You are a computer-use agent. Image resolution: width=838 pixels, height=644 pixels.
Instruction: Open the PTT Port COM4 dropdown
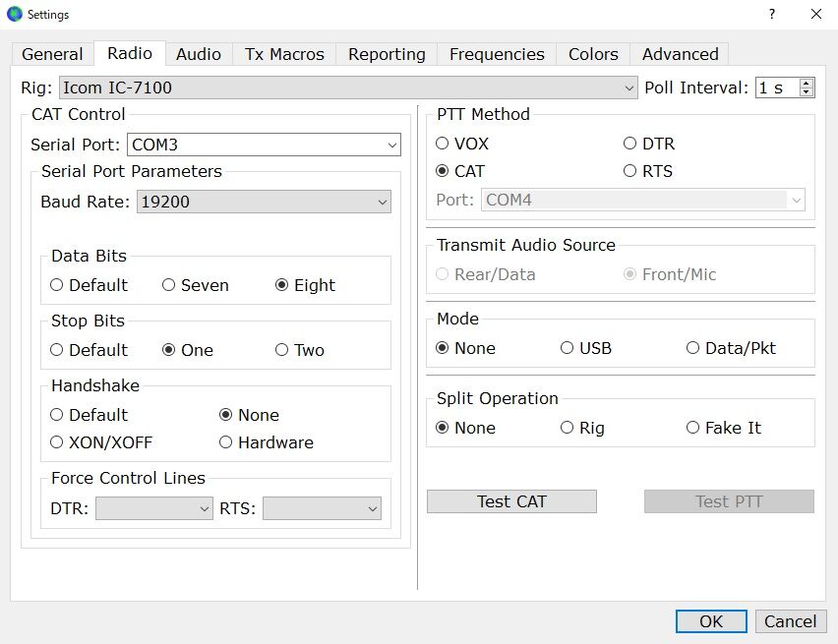(x=643, y=200)
